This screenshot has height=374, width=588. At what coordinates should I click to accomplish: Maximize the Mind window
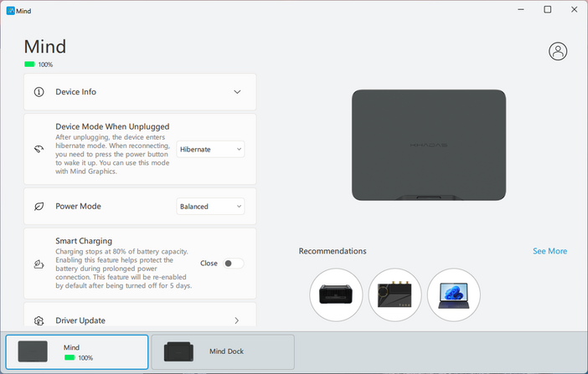[x=548, y=9]
